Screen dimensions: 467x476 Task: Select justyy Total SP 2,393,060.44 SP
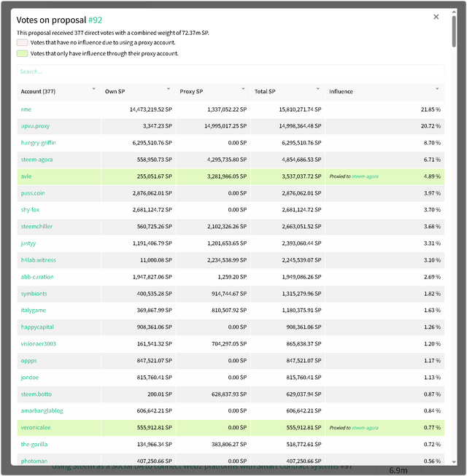(301, 243)
